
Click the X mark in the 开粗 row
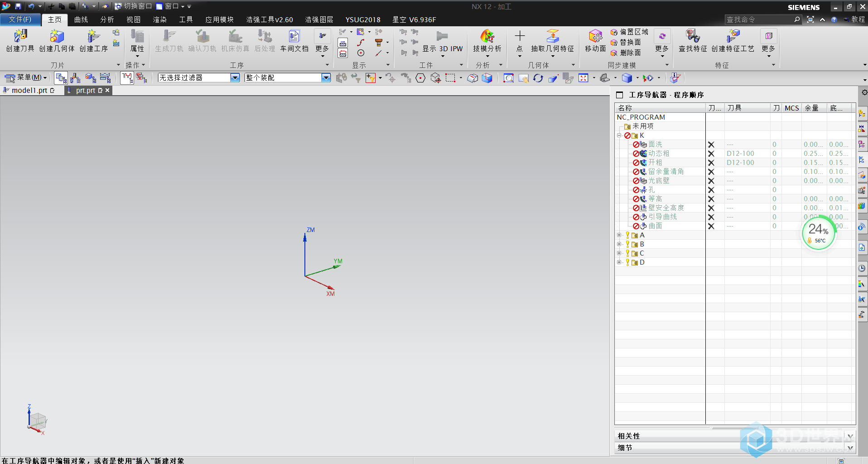pos(711,163)
